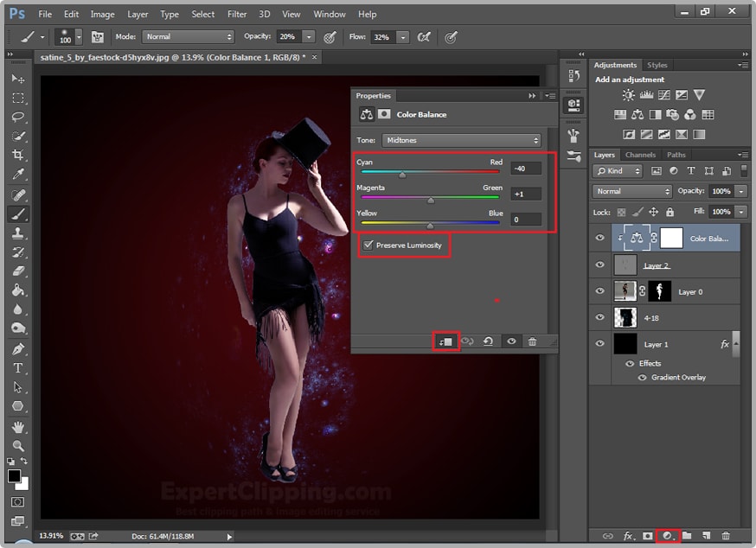
Task: Open the adjustment layer menu at panel bottom
Action: (665, 537)
